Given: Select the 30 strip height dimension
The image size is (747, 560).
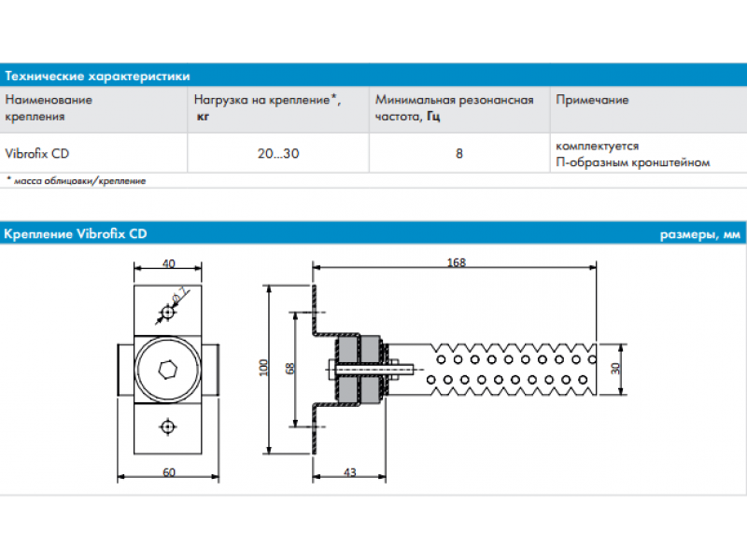Looking at the screenshot, I should click(x=615, y=368).
